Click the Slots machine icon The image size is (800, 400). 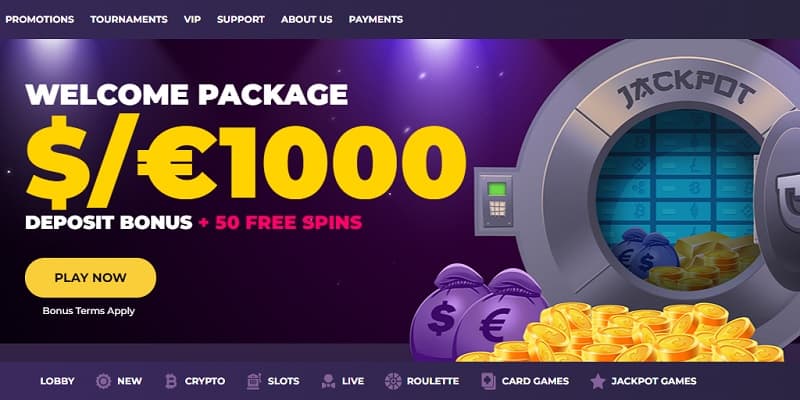point(253,381)
